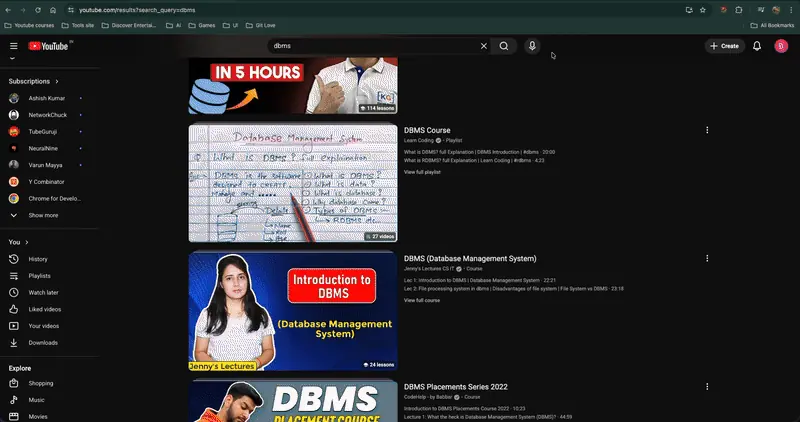This screenshot has height=422, width=800.
Task: Select NetworkChuck subscription channel
Action: tap(48, 115)
